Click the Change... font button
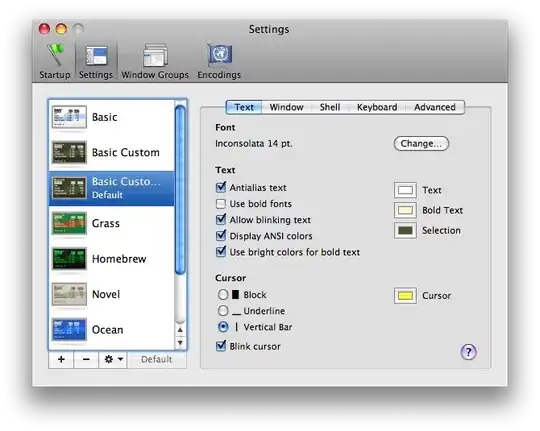The image size is (540, 431). [421, 143]
